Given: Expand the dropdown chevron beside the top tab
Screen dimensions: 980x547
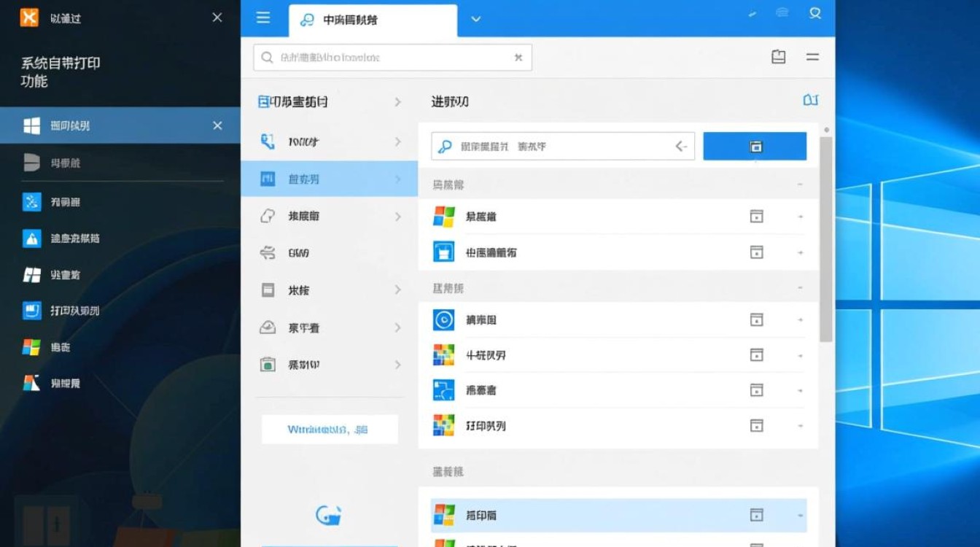Looking at the screenshot, I should point(475,20).
